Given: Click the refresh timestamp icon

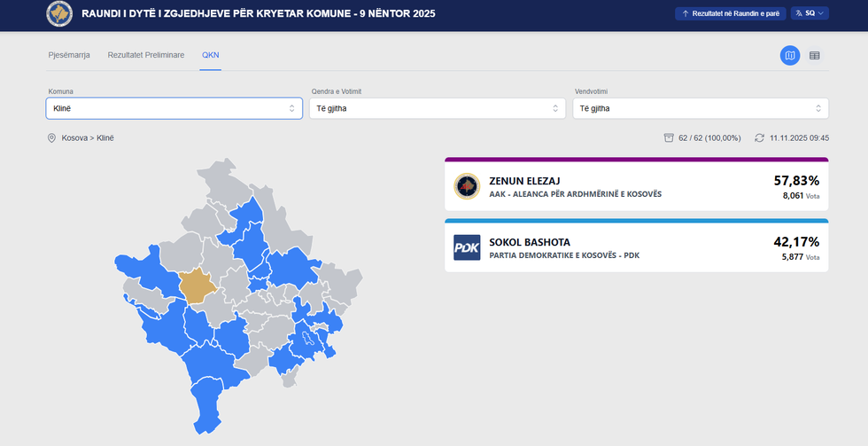Looking at the screenshot, I should [x=759, y=138].
